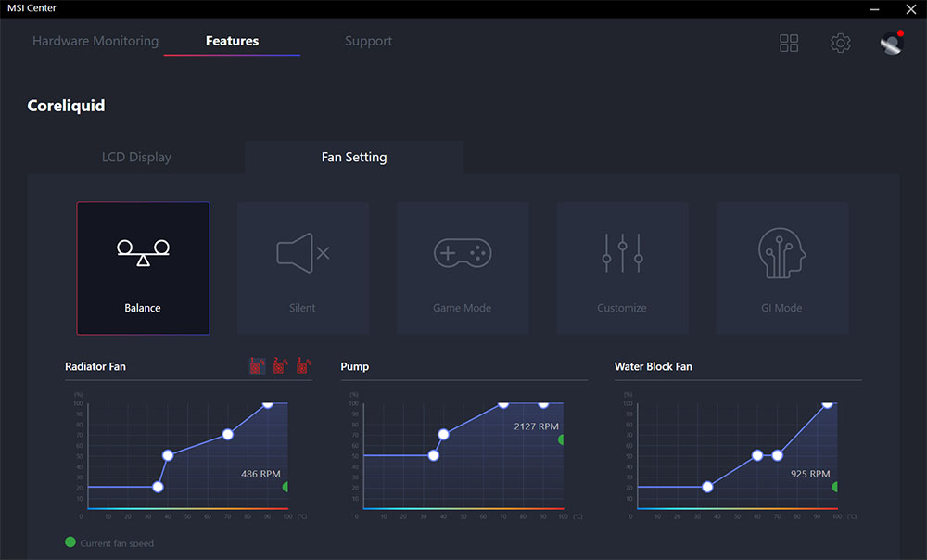This screenshot has width=927, height=560.
Task: Choose the Customize fan mode
Action: pos(622,268)
